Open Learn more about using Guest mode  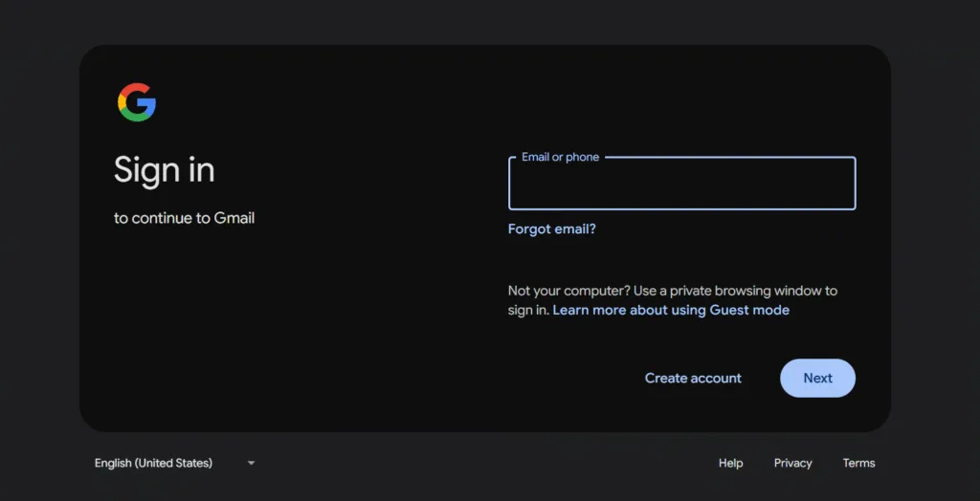(x=671, y=311)
